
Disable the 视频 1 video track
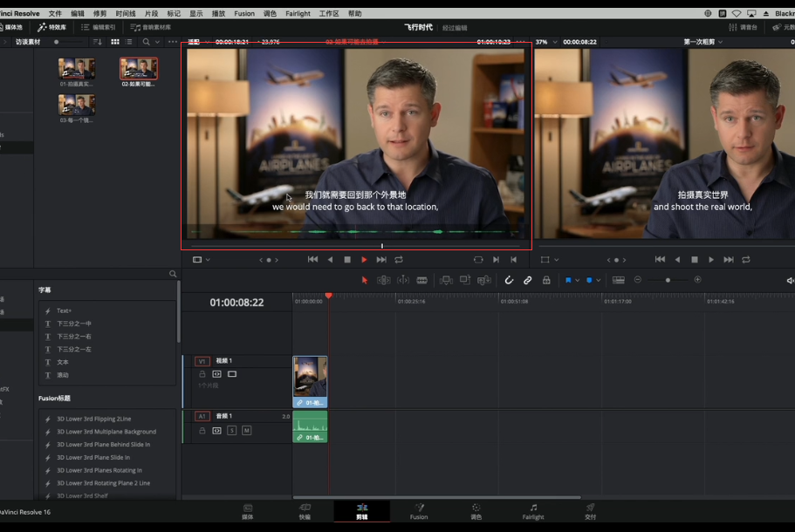(232, 374)
